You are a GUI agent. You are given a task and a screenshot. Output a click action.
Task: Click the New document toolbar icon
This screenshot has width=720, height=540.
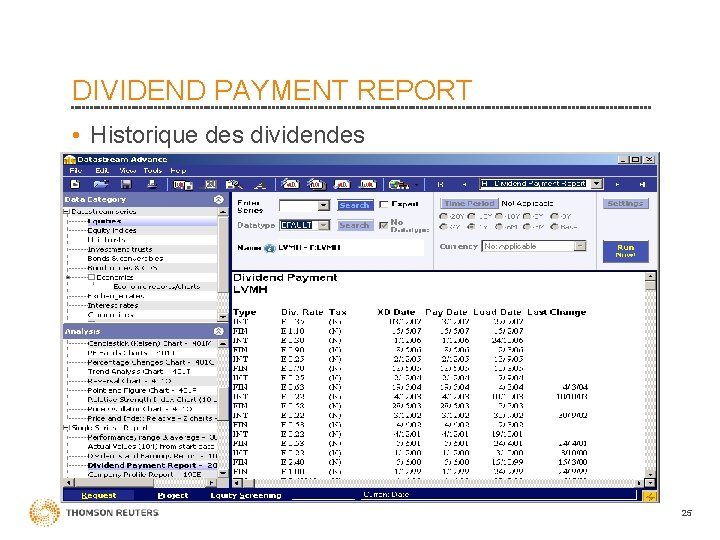[x=75, y=184]
